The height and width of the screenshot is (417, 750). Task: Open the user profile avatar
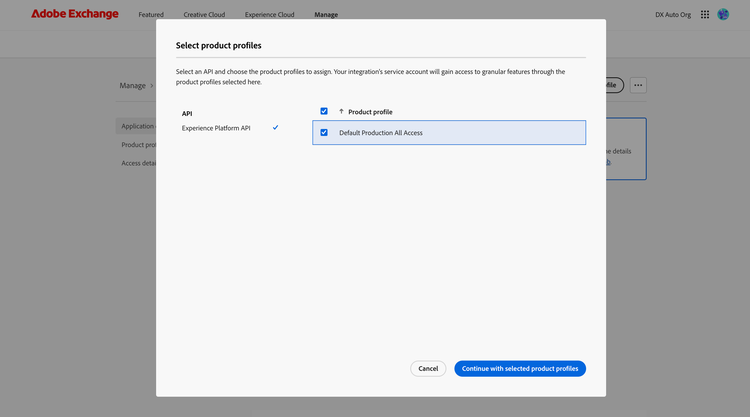pos(723,14)
